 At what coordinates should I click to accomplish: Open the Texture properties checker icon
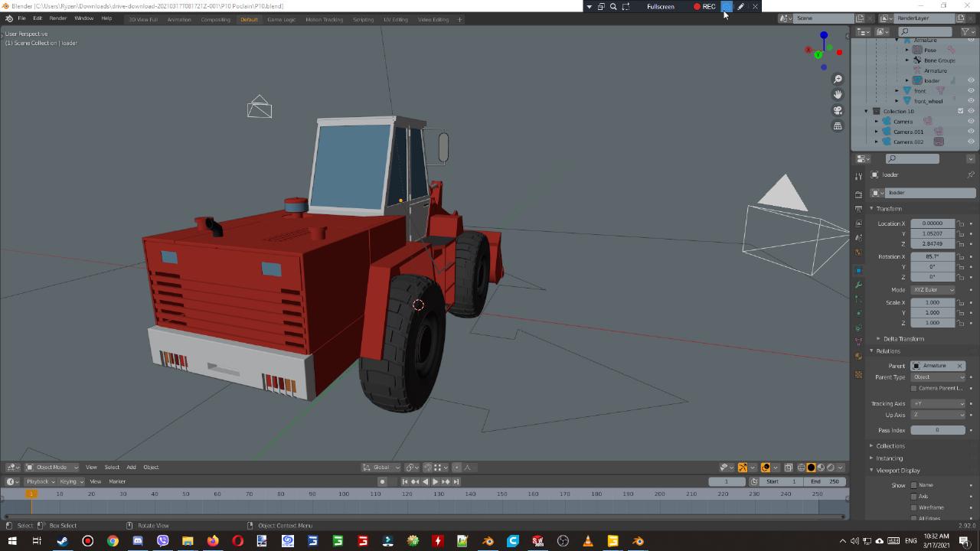tap(858, 374)
